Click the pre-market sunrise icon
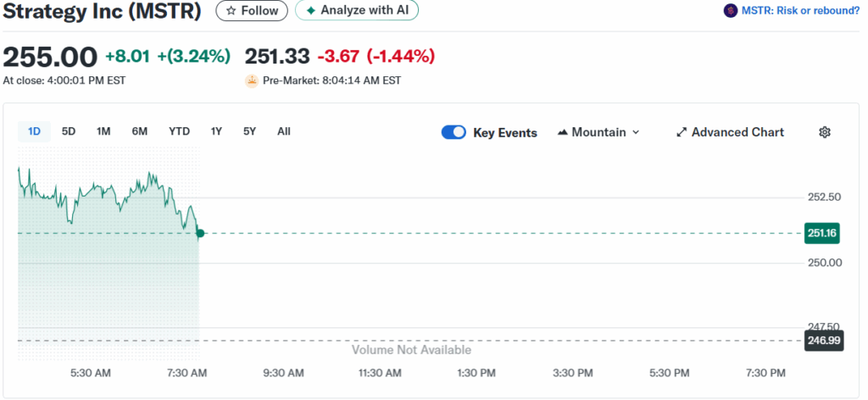868x400 pixels. coord(252,81)
